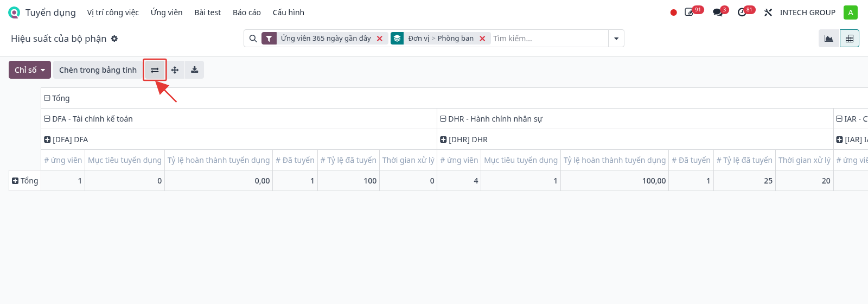868x304 pixels.
Task: Sort by Thời gian xử lý under DFA
Action: point(409,160)
